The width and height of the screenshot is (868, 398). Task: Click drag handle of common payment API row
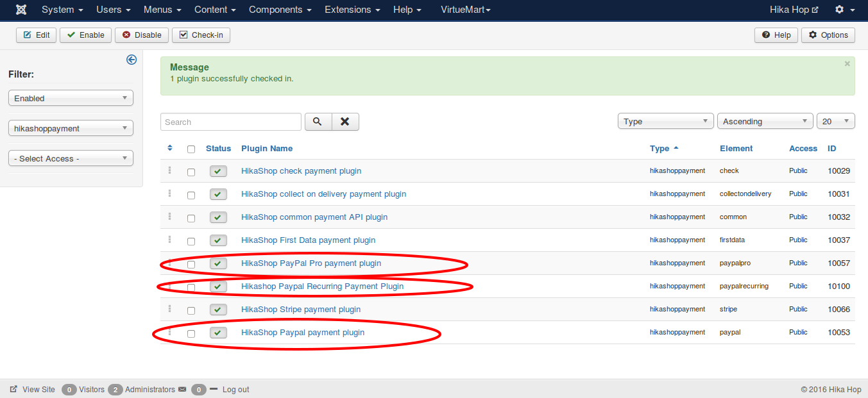click(170, 217)
